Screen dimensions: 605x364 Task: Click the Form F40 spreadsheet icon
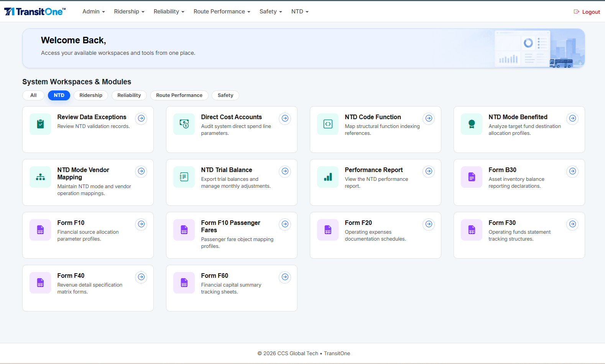tap(40, 283)
